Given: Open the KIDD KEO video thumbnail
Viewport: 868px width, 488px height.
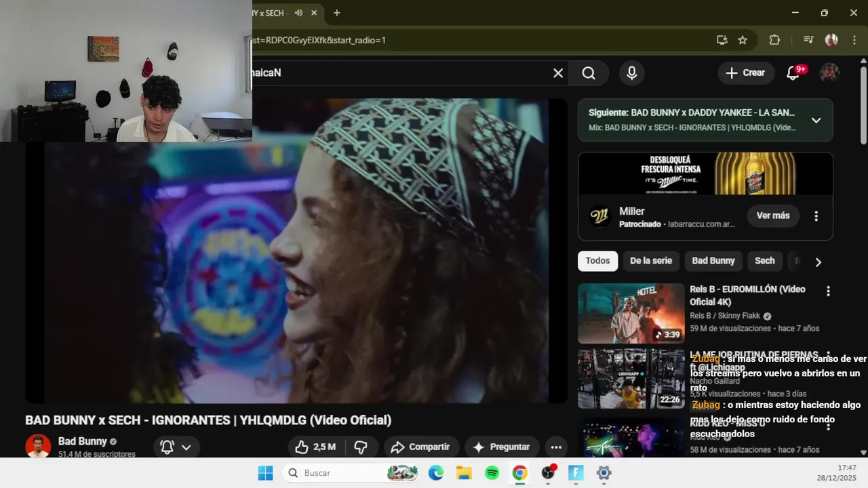Looking at the screenshot, I should click(631, 437).
